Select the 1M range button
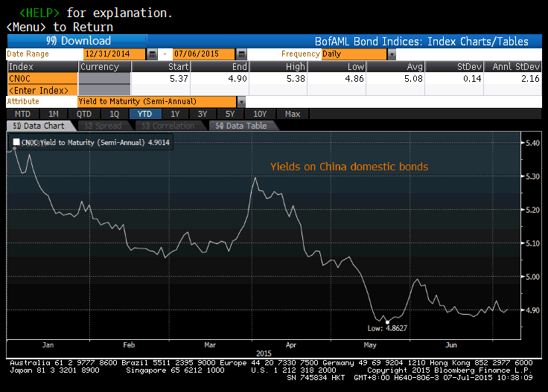The image size is (548, 392). pyautogui.click(x=53, y=114)
